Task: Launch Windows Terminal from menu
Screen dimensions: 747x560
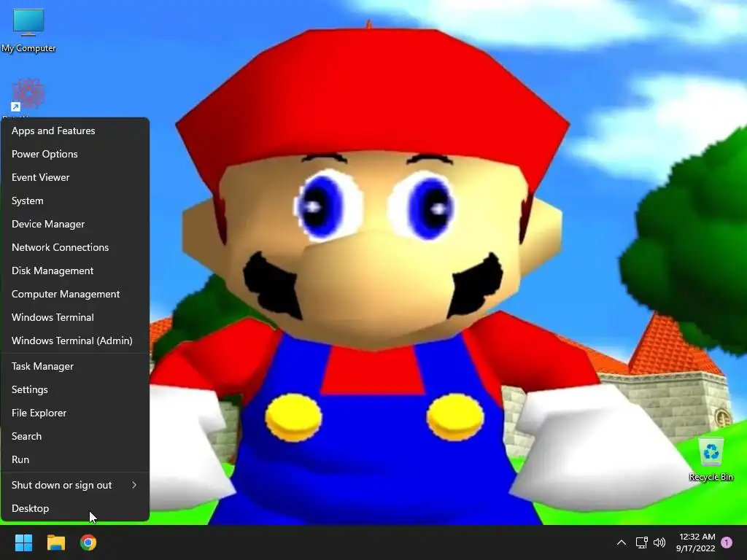Action: pyautogui.click(x=75, y=317)
